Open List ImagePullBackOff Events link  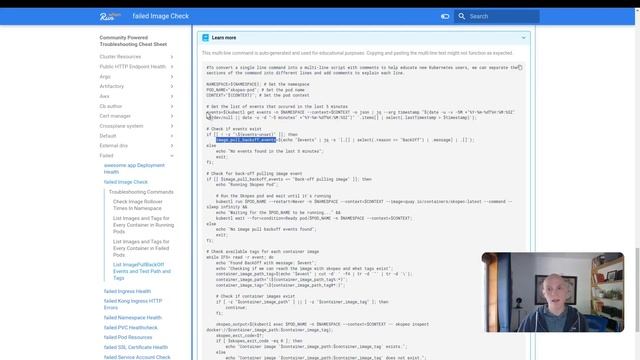pyautogui.click(x=142, y=271)
